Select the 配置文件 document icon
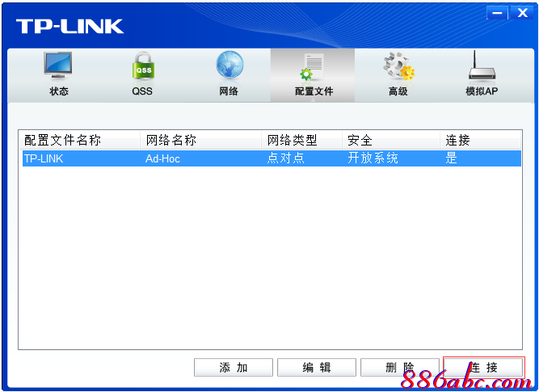 (x=313, y=67)
